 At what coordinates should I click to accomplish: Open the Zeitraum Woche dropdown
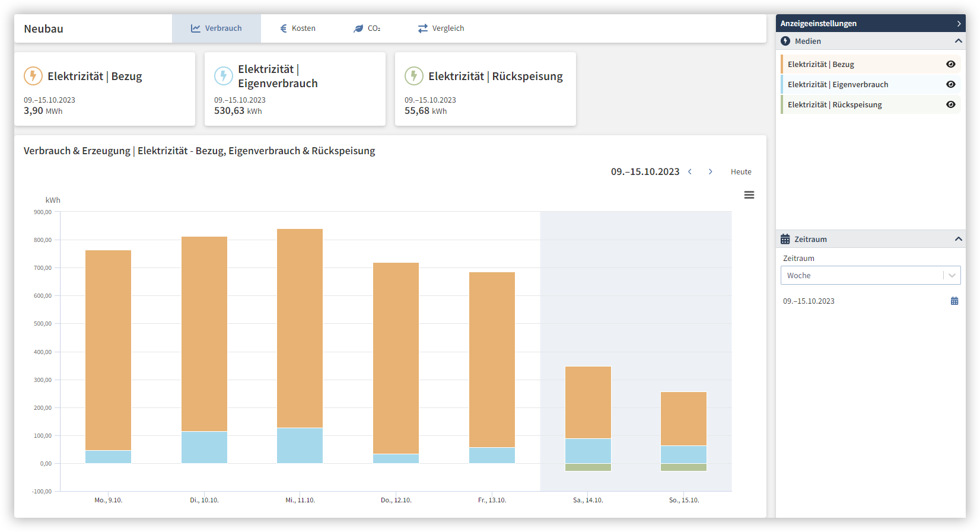(870, 276)
